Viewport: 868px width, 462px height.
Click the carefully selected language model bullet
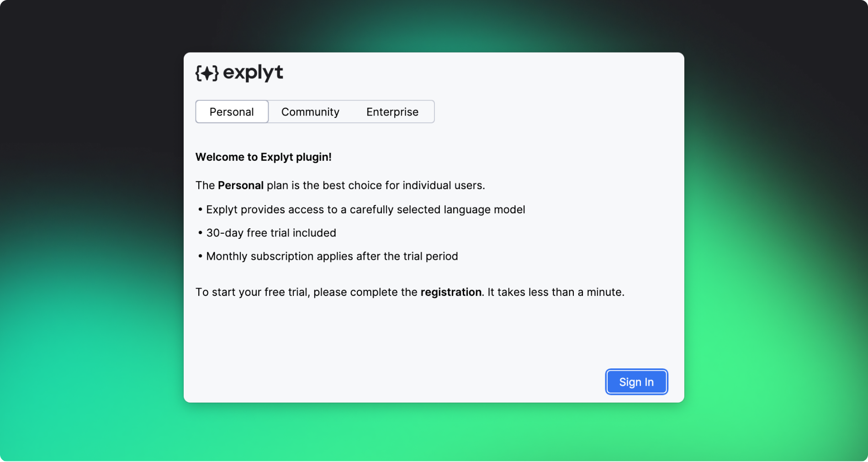point(365,210)
